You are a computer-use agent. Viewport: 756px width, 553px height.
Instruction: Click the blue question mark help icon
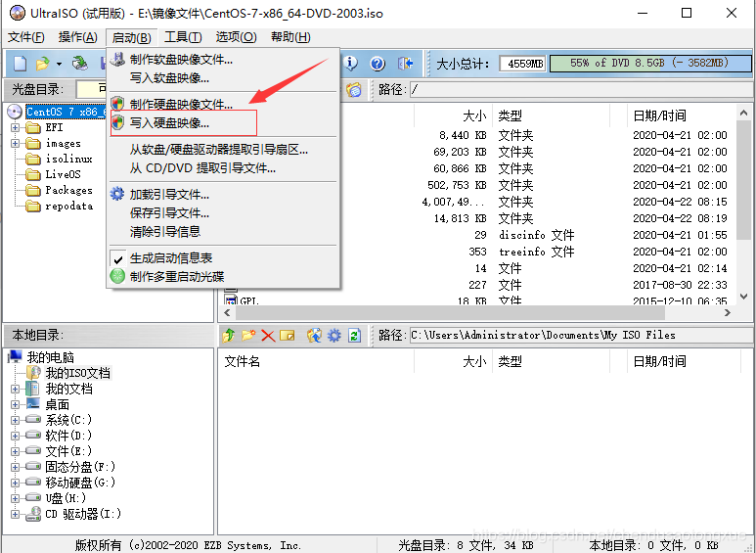pyautogui.click(x=378, y=64)
